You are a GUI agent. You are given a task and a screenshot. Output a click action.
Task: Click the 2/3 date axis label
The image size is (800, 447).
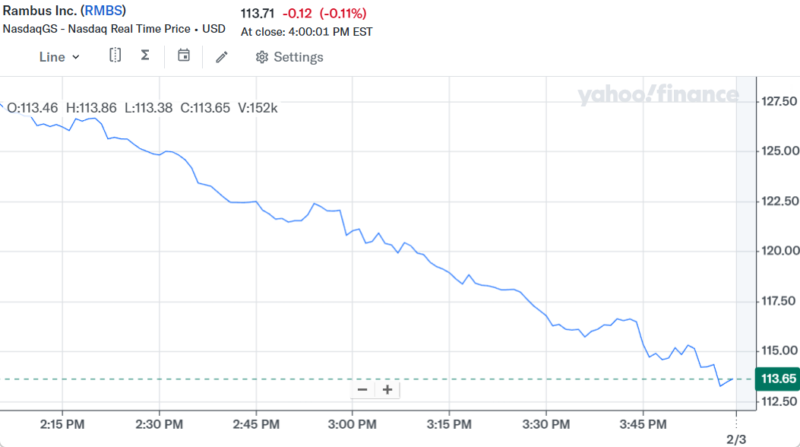tap(736, 438)
